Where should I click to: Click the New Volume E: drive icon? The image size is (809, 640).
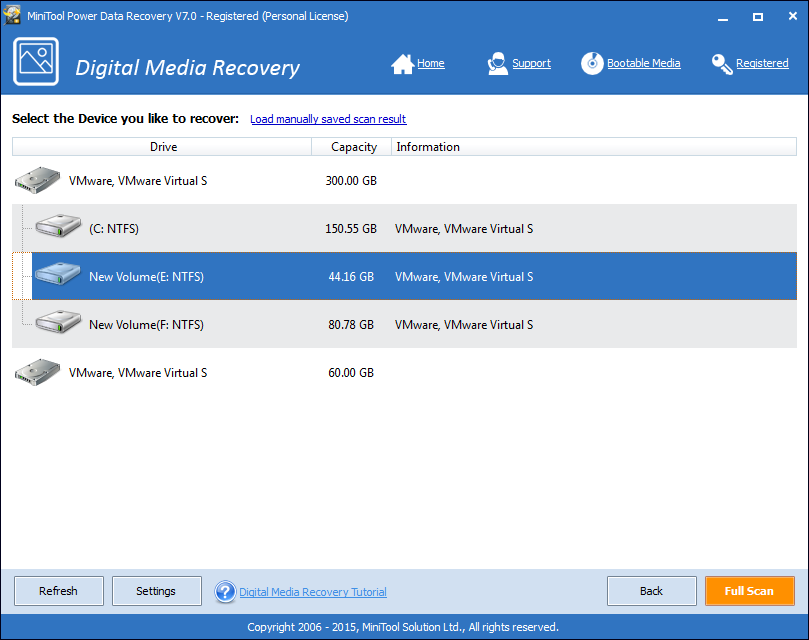coord(58,274)
